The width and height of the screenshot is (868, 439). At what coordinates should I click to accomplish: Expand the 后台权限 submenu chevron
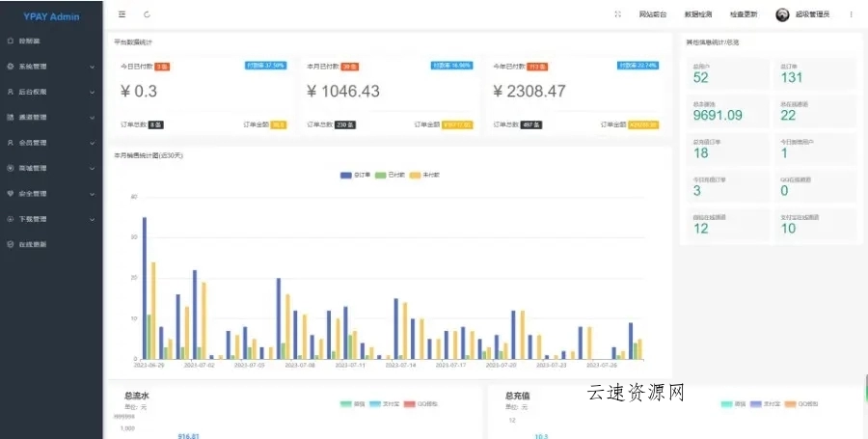[x=92, y=92]
